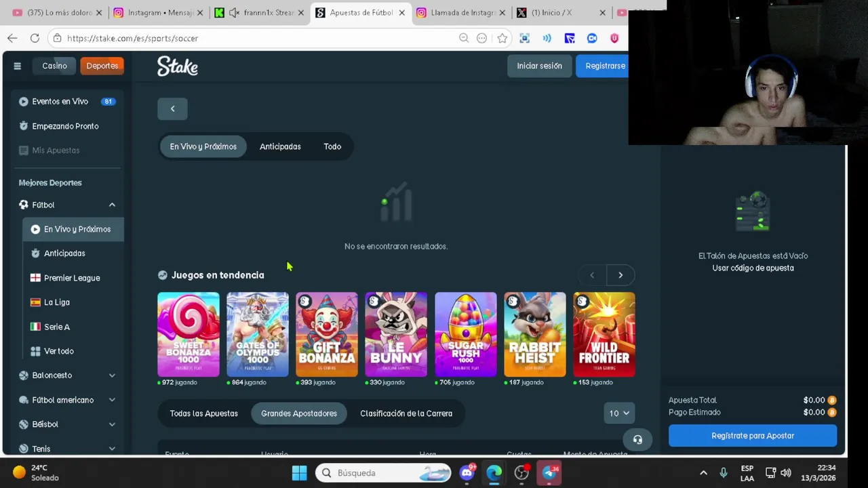Select the Anticipadas tab in main area
The height and width of the screenshot is (488, 868).
pos(280,146)
